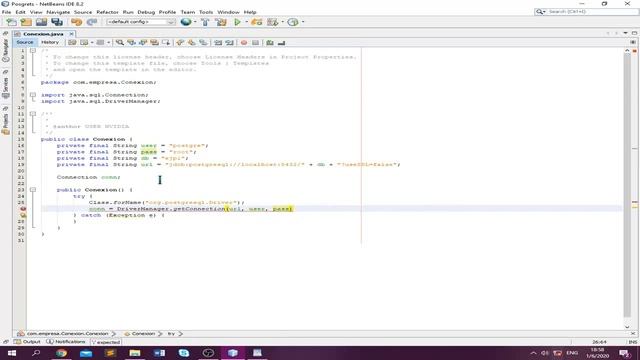Collapse the license header comment fold
This screenshot has width=640, height=360.
coord(33,51)
